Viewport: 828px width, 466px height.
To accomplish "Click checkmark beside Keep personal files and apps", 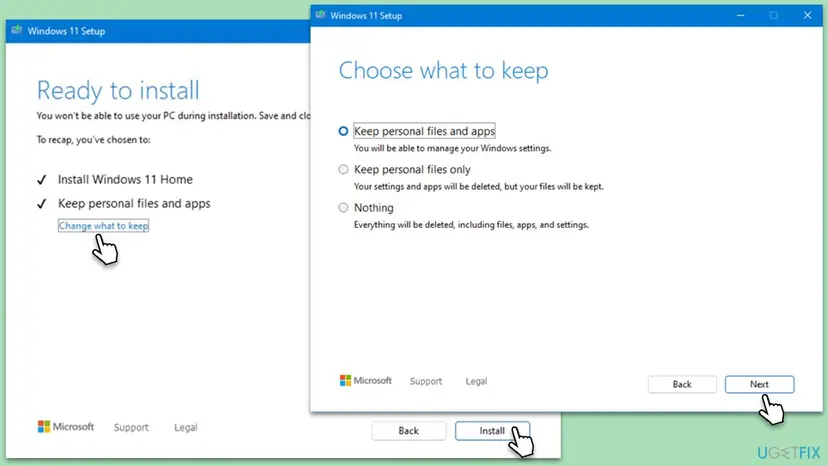I will pos(42,204).
